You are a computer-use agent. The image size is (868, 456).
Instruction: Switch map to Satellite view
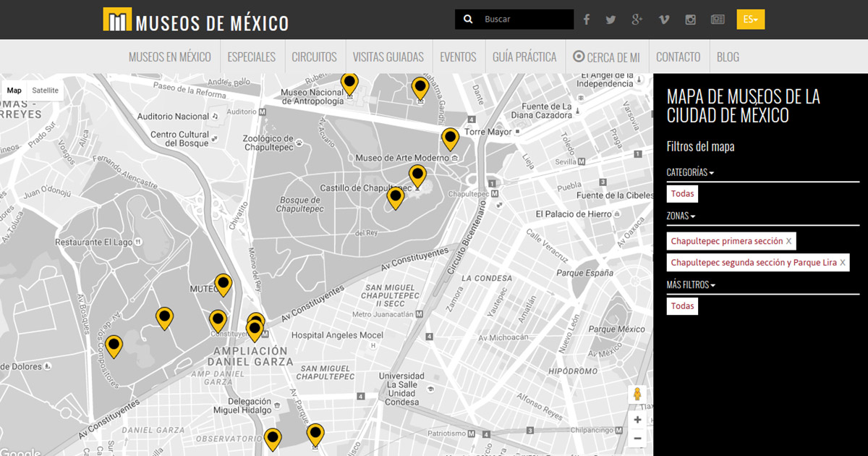[45, 90]
